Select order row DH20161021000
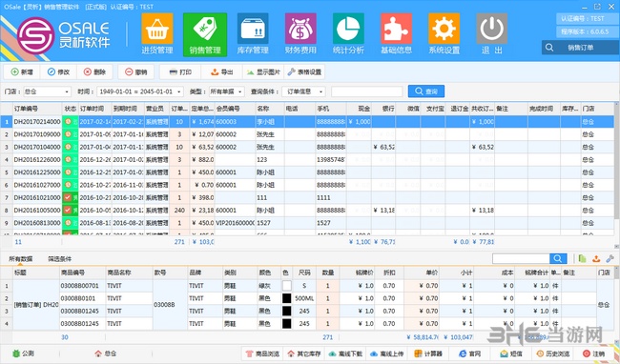Screen dimensions: 620x364 click(x=307, y=197)
